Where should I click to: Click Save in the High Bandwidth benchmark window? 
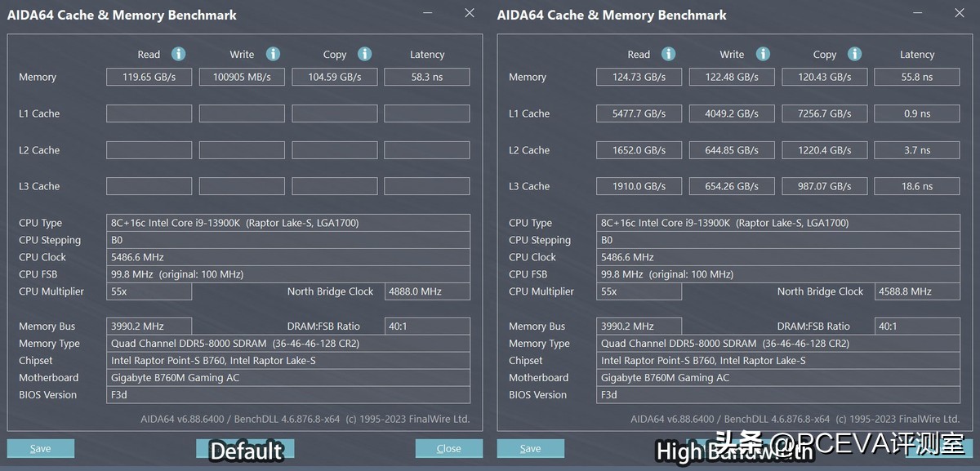[x=530, y=448]
